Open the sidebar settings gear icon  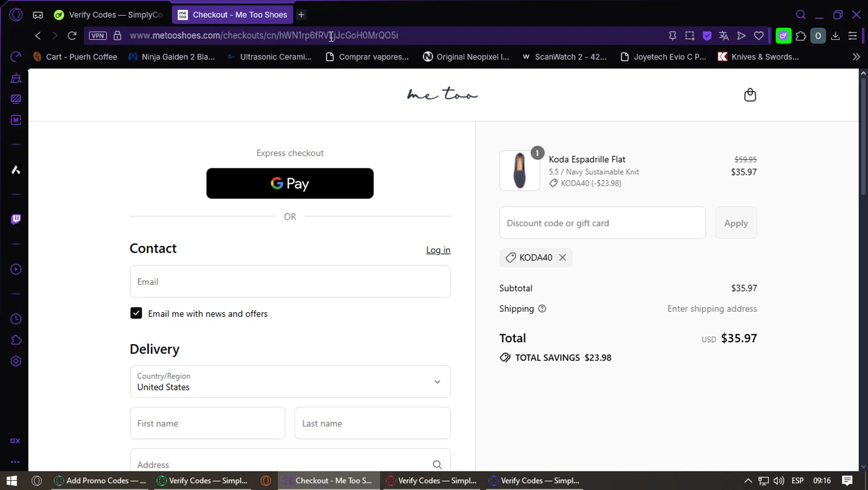[16, 362]
